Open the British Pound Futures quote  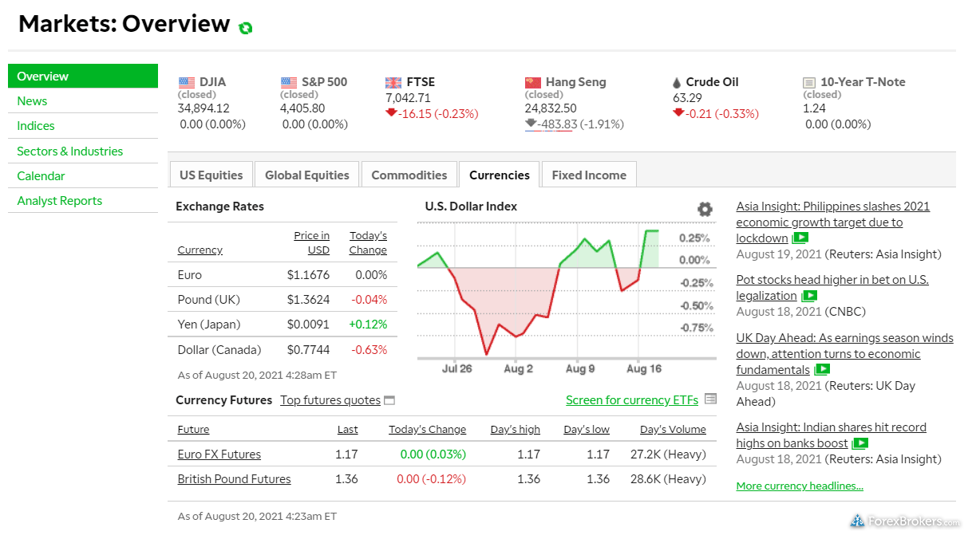(234, 478)
